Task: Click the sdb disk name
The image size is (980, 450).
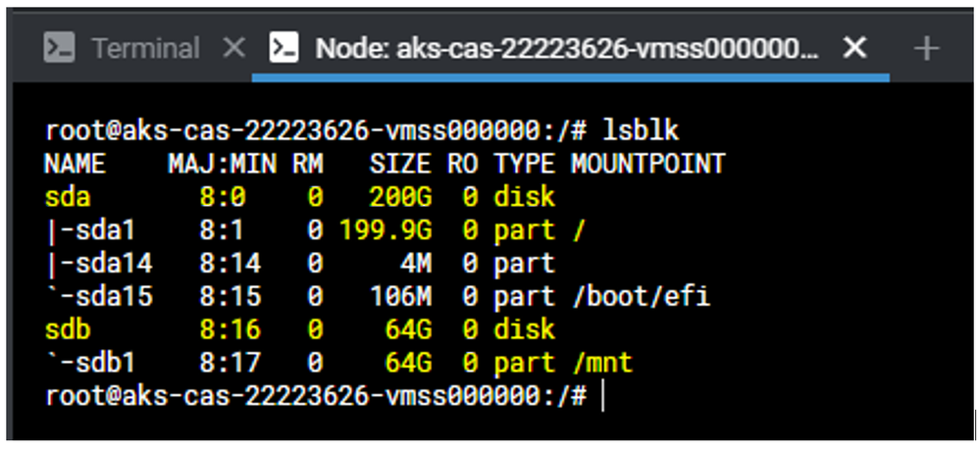Action: 67,330
